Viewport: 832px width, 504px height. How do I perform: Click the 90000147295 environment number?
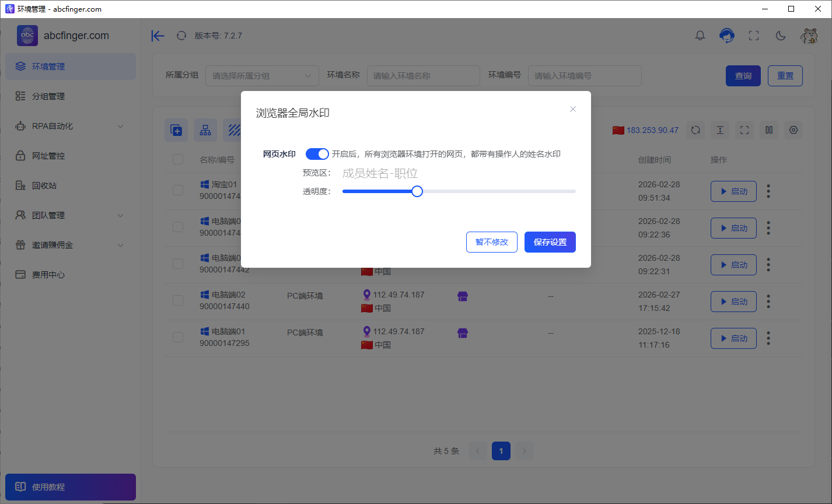(225, 343)
